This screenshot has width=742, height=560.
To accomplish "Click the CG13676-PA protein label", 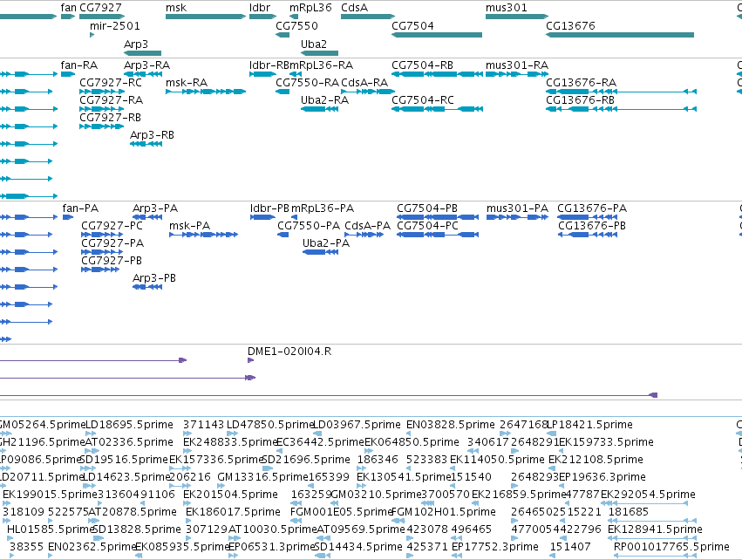I will click(x=592, y=208).
